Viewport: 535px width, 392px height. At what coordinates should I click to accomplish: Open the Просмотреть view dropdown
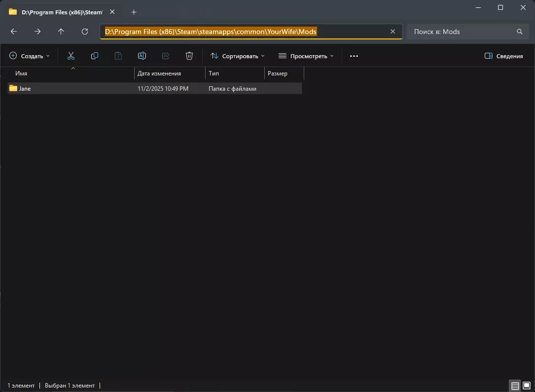pyautogui.click(x=306, y=56)
